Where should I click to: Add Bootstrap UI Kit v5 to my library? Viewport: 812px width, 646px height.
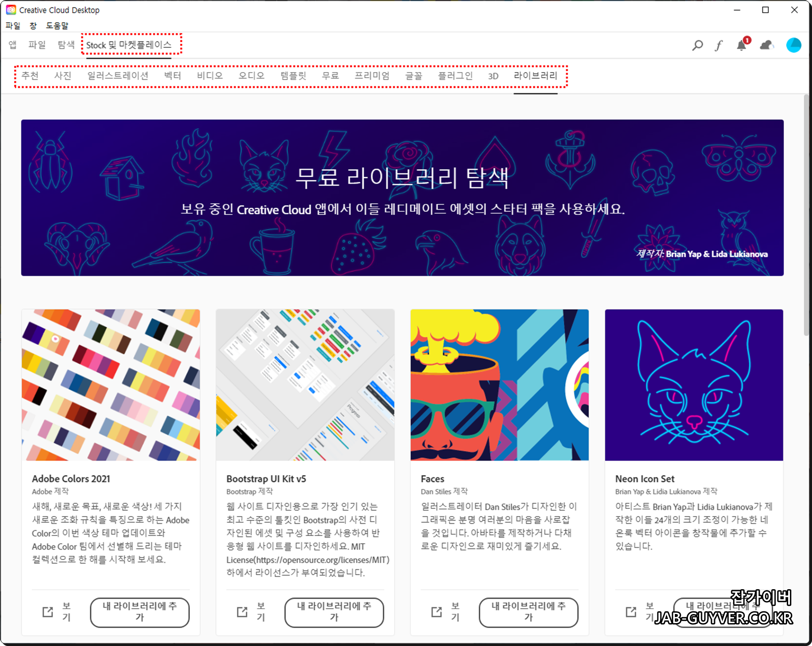click(334, 612)
